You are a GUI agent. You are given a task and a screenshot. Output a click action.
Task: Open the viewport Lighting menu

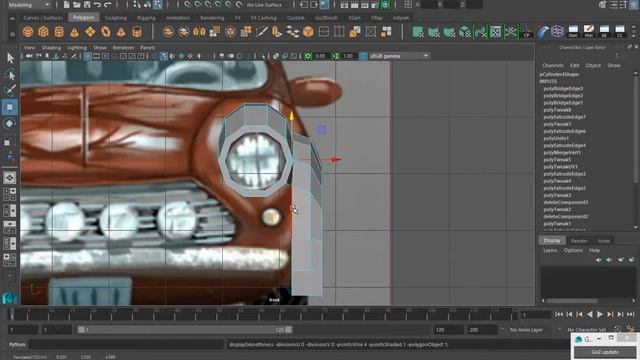77,47
